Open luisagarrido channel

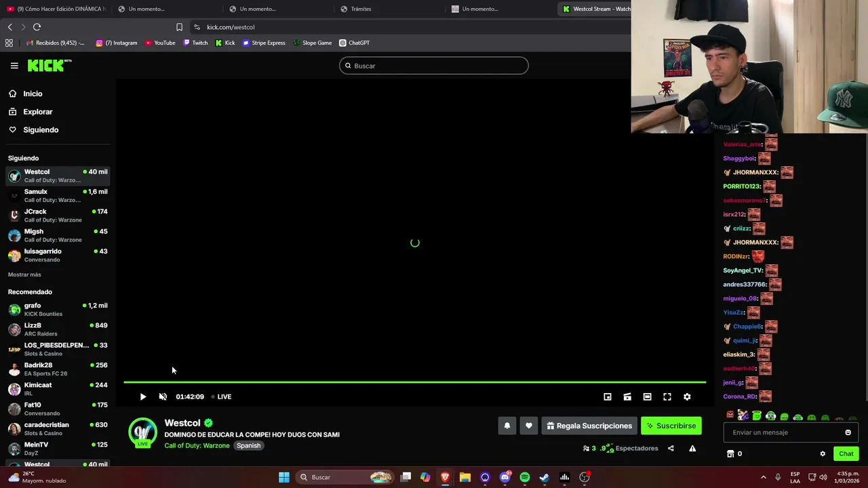58,255
